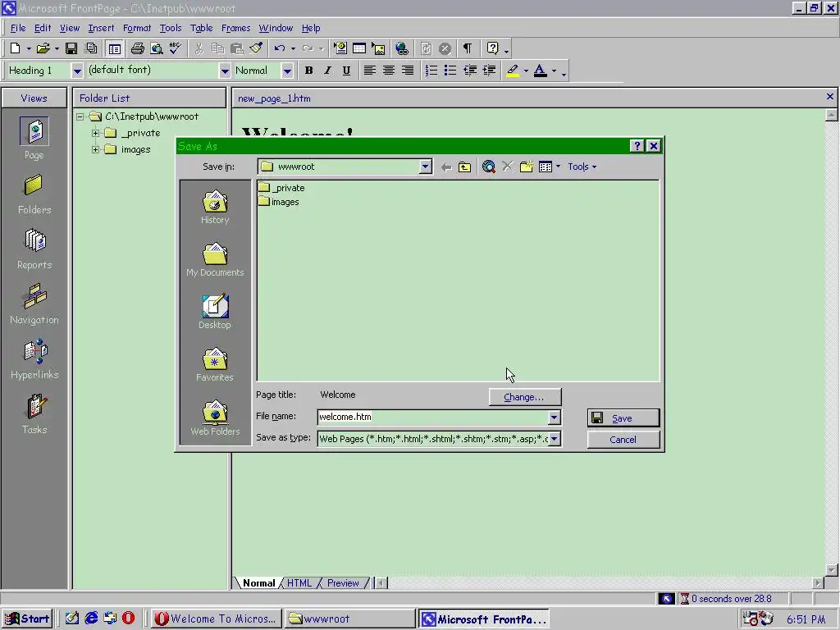The width and height of the screenshot is (840, 630).
Task: Apply the yellow Highlight Color
Action: click(513, 71)
